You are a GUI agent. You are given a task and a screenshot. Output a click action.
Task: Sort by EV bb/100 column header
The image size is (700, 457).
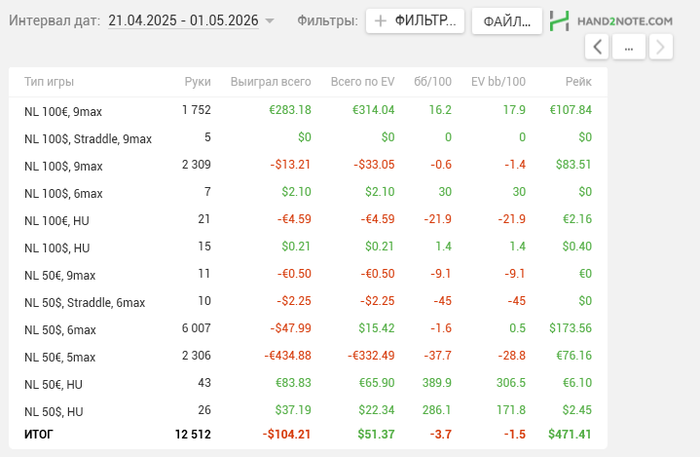tap(497, 82)
